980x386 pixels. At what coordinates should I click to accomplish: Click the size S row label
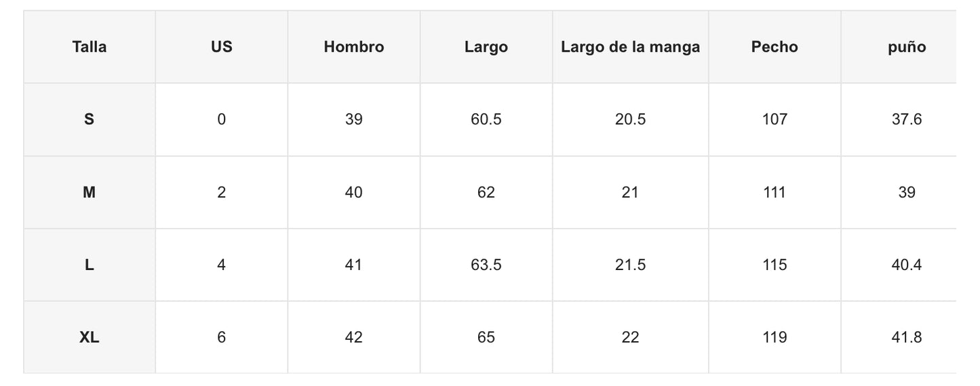[x=90, y=119]
